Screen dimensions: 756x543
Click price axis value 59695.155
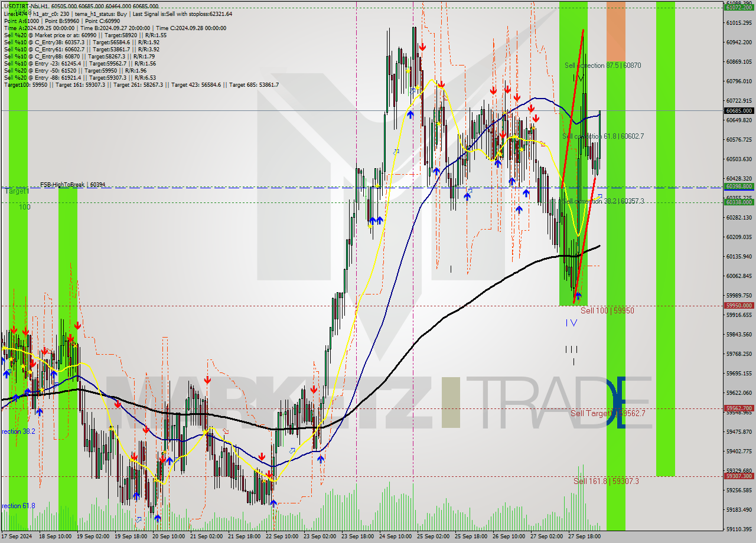pos(739,373)
